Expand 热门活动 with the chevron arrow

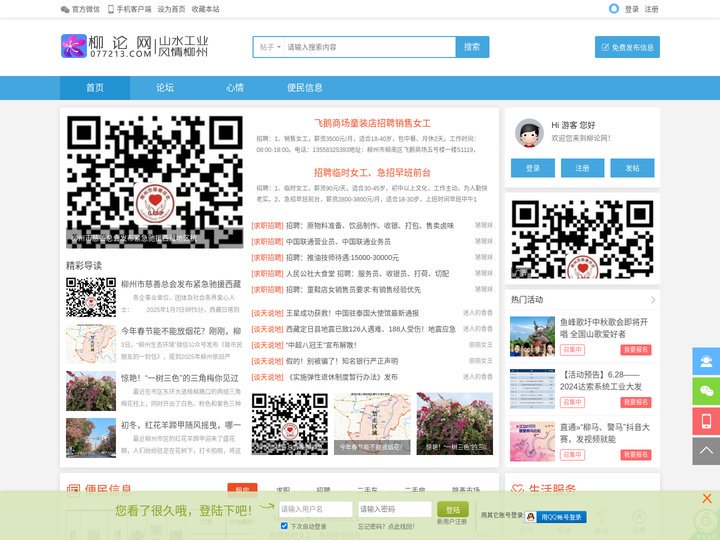point(653,300)
